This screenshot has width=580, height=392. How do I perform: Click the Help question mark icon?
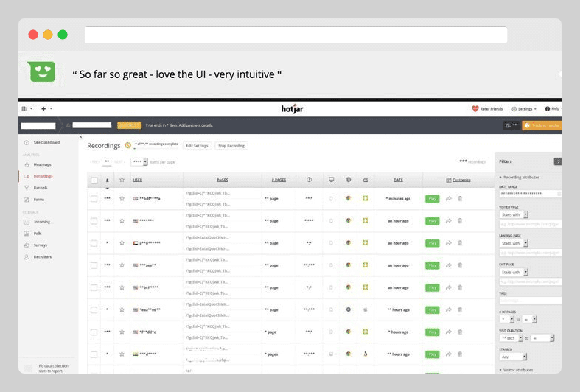tap(548, 109)
